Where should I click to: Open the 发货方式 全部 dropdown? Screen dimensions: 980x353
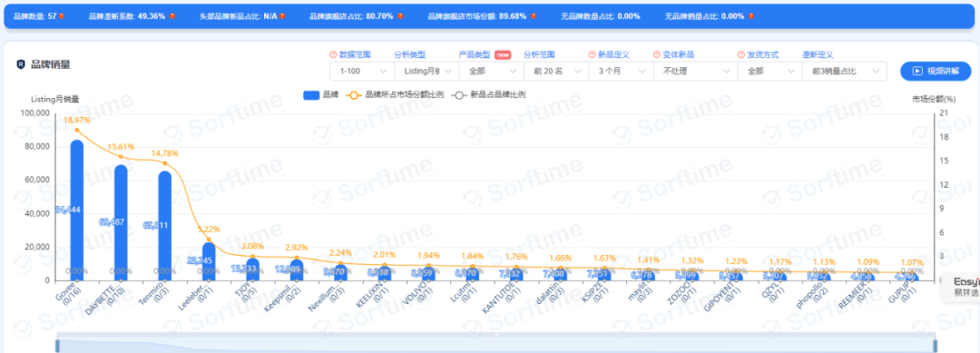(769, 71)
